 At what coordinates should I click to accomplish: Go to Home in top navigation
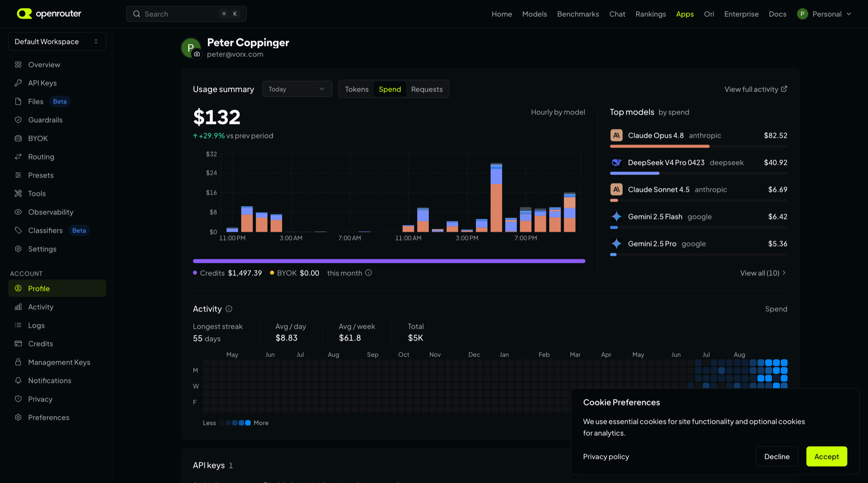tap(502, 14)
